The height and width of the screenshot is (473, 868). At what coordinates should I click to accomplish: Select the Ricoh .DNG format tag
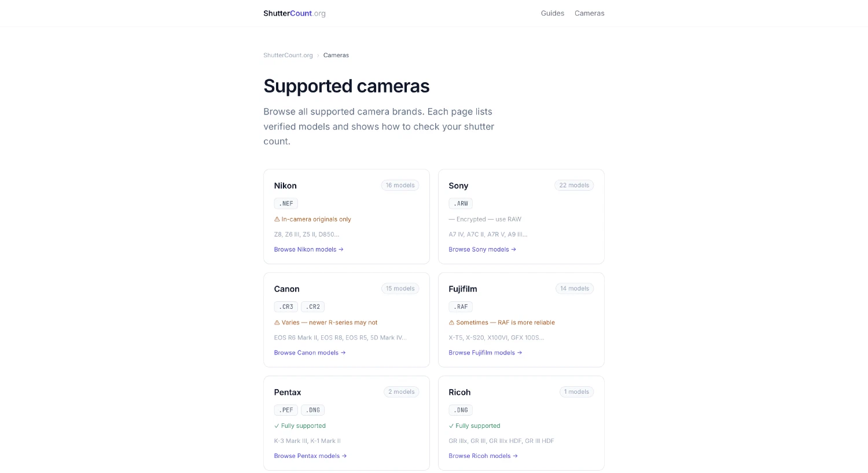pyautogui.click(x=461, y=410)
